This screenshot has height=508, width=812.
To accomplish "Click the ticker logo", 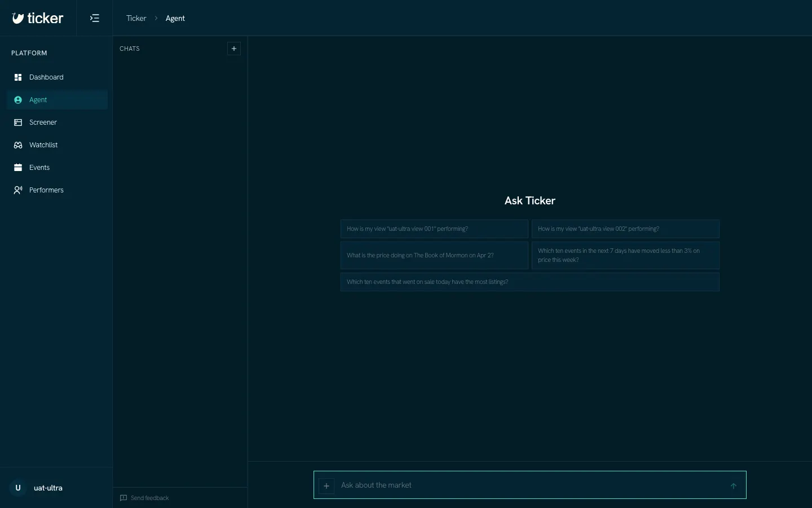I will 37,18.
